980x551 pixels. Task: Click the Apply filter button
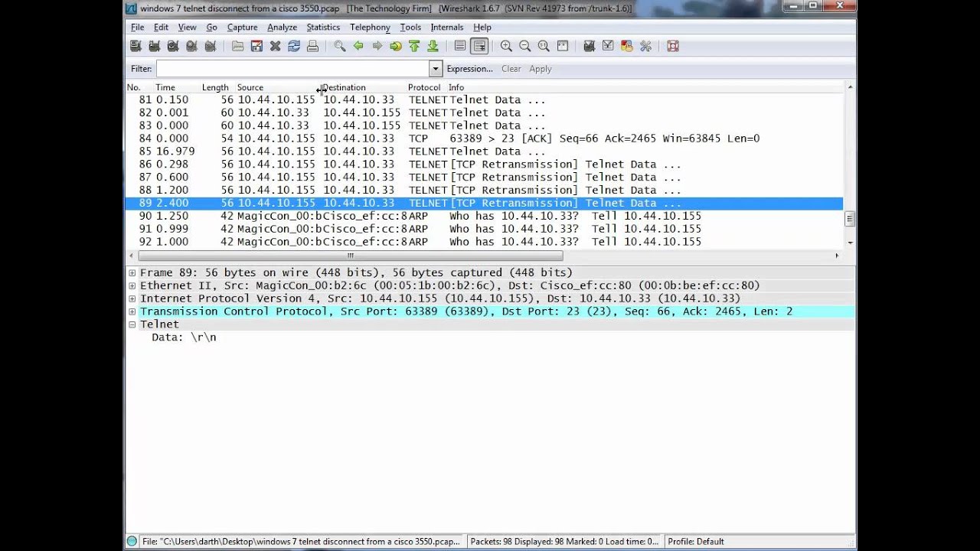[541, 69]
